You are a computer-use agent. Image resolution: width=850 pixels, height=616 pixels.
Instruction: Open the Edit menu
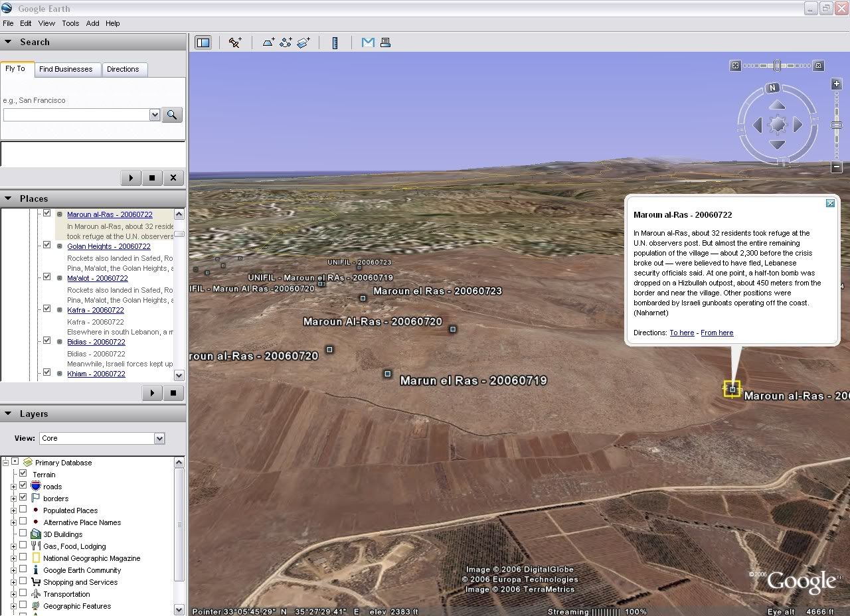[26, 23]
